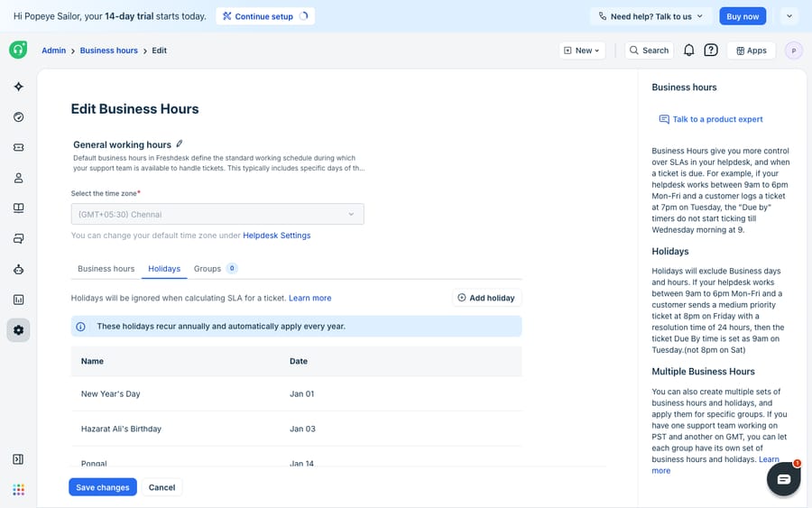Click the Cancel button
Image resolution: width=812 pixels, height=508 pixels.
pos(162,487)
